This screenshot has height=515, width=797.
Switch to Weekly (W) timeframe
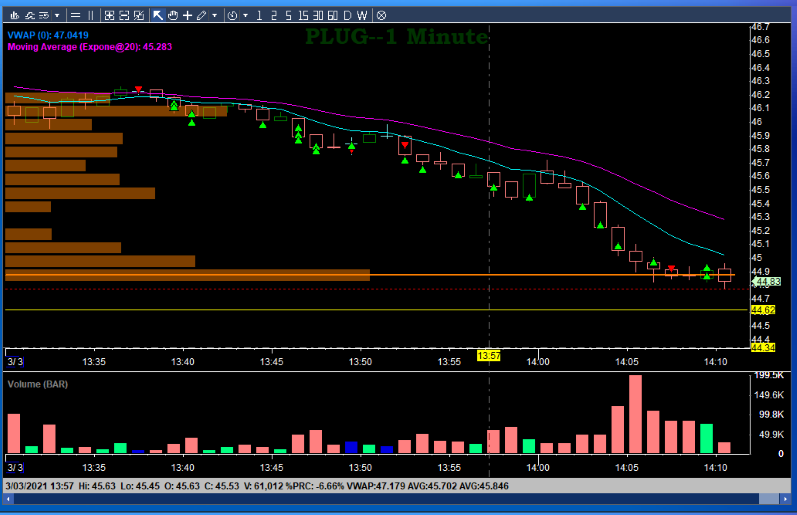coord(362,15)
